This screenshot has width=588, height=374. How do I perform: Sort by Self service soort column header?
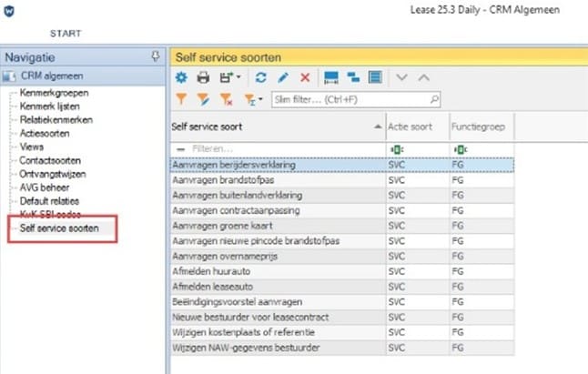[273, 126]
